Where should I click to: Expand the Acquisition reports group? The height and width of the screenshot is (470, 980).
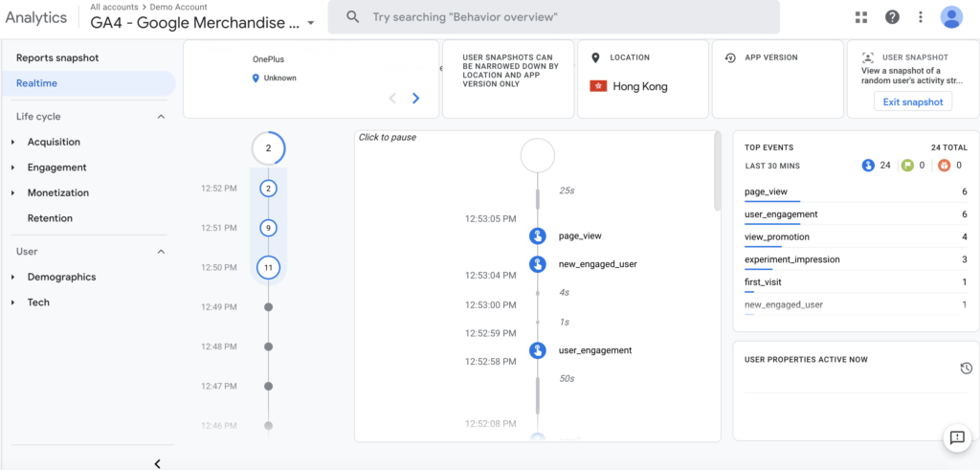pos(13,143)
